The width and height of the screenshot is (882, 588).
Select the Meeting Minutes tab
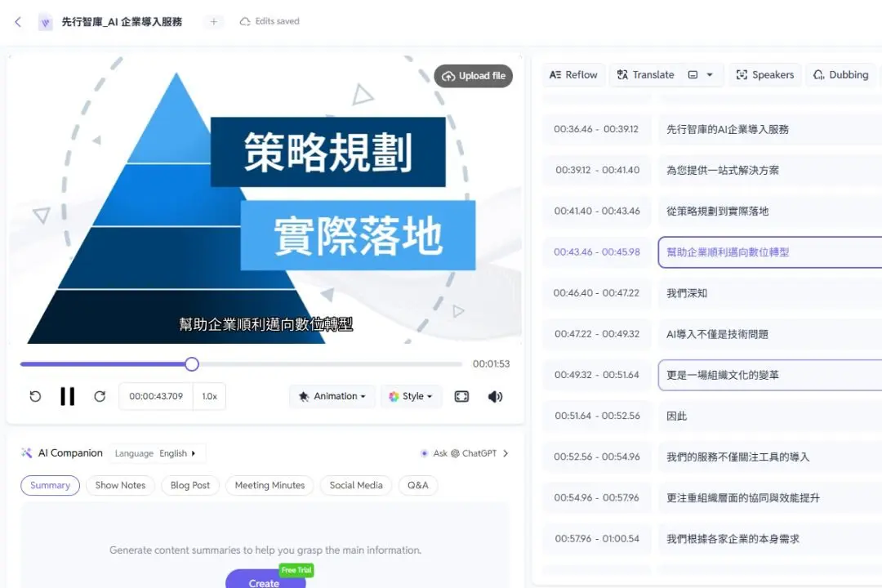269,485
